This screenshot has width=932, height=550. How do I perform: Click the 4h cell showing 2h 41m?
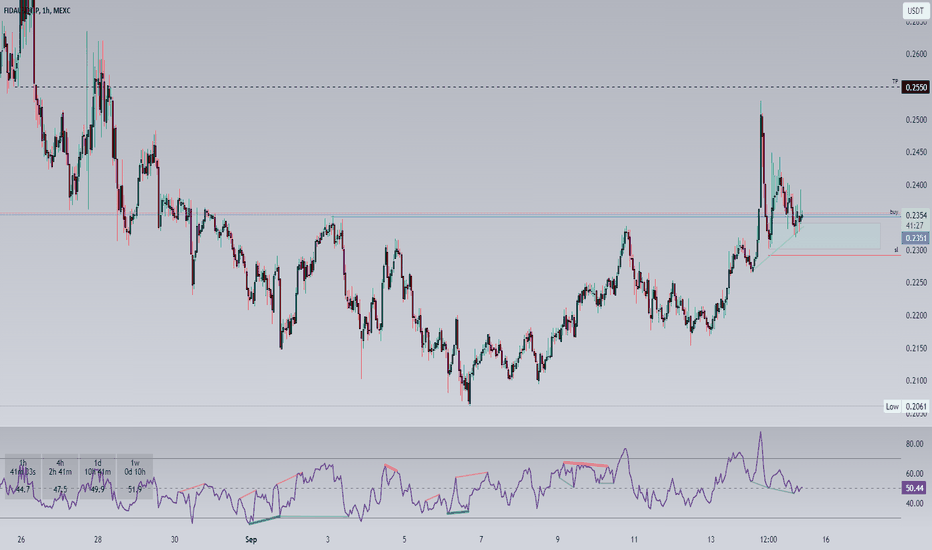click(60, 476)
